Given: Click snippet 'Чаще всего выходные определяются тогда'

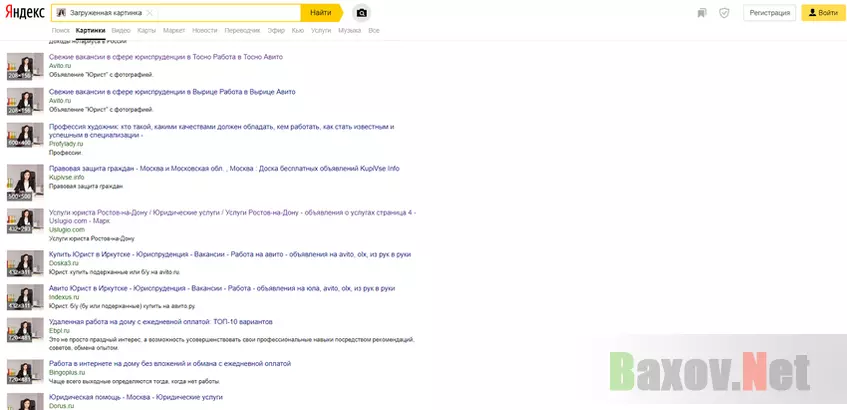Looking at the screenshot, I should [x=135, y=381].
